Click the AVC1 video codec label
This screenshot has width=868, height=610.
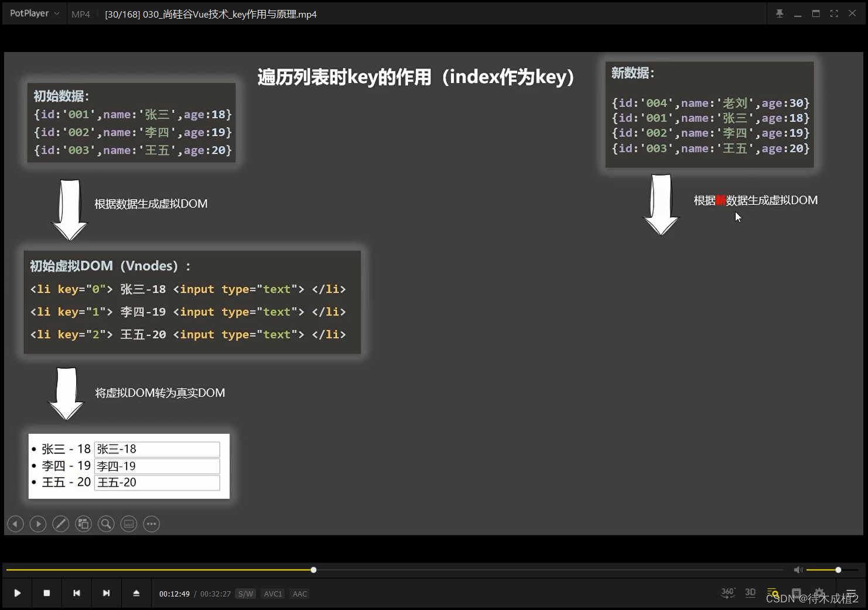(x=273, y=594)
